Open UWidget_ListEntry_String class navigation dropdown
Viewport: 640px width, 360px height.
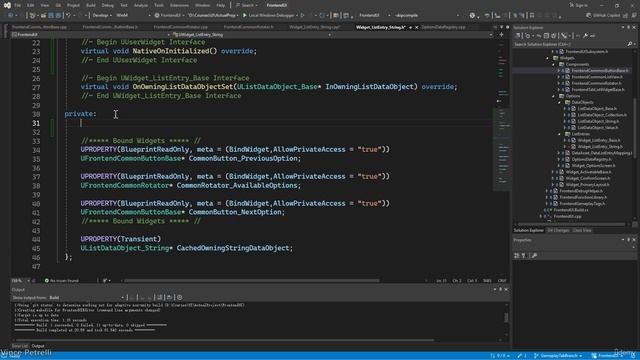click(251, 35)
